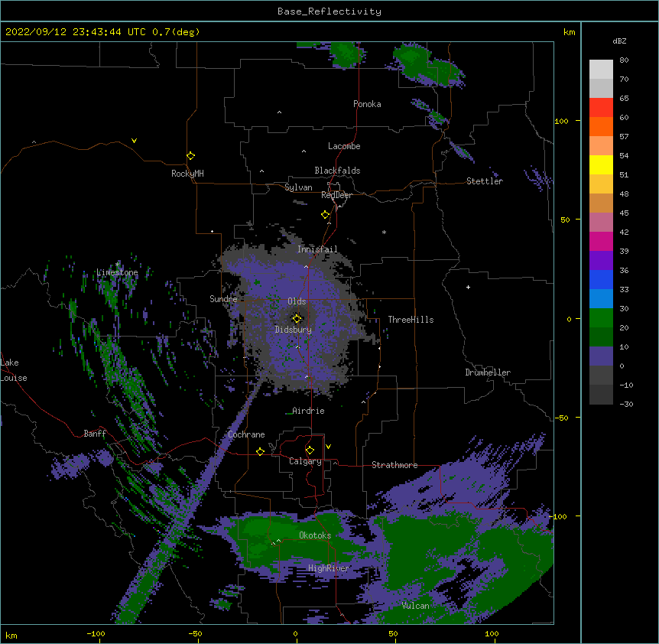Click the HighRiver map label

coord(329,568)
